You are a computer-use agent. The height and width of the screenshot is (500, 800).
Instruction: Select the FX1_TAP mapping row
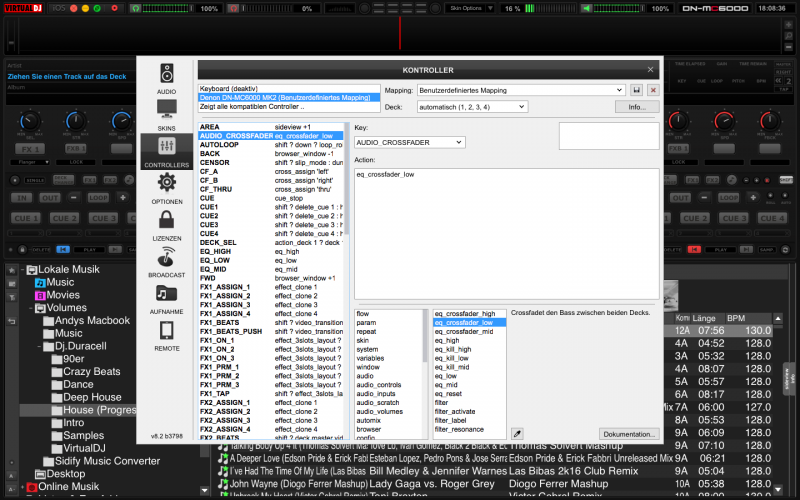click(271, 394)
